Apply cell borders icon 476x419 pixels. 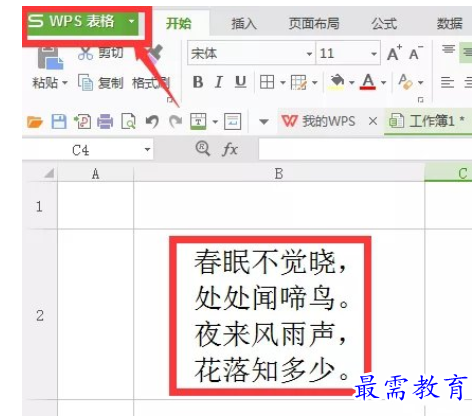point(267,82)
